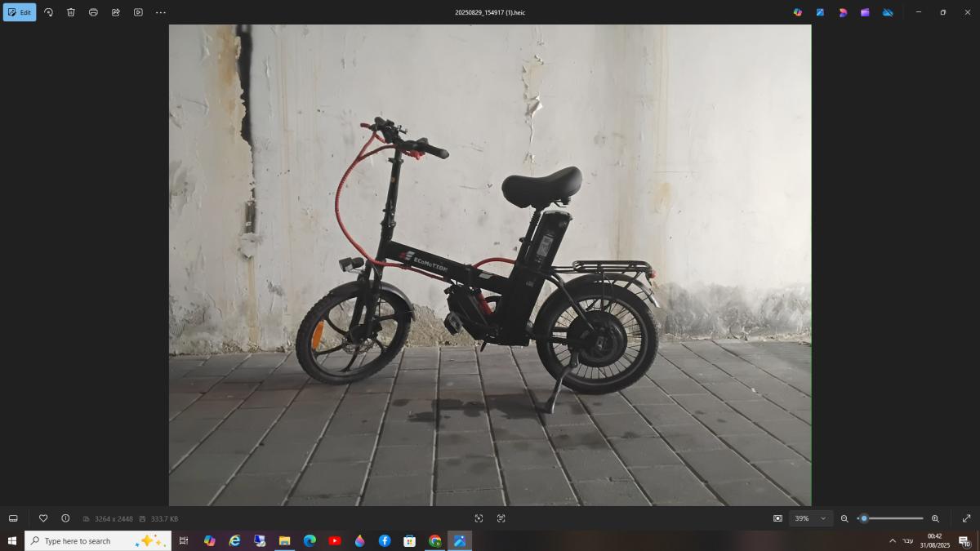Expand the 39% zoom level dropdown
980x551 pixels.
pos(823,518)
